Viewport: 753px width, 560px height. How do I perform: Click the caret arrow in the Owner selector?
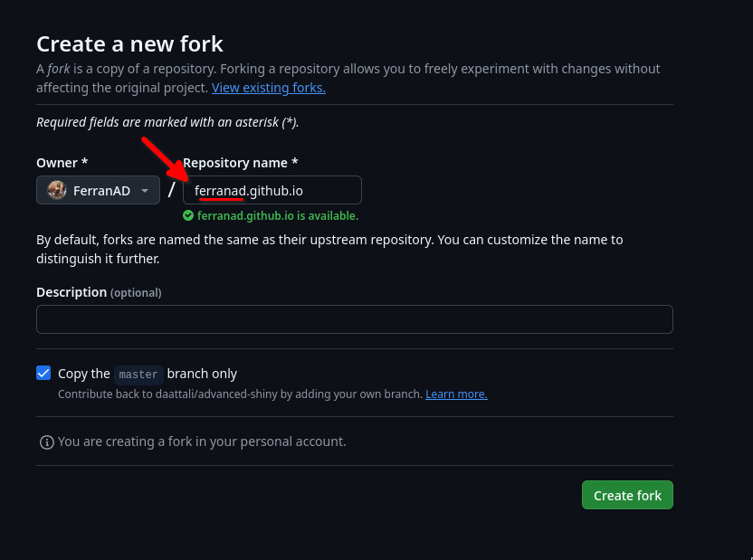click(x=145, y=191)
